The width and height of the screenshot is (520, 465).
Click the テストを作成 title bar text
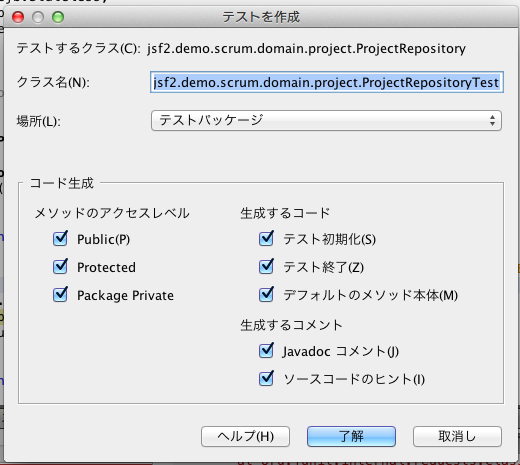[x=261, y=17]
